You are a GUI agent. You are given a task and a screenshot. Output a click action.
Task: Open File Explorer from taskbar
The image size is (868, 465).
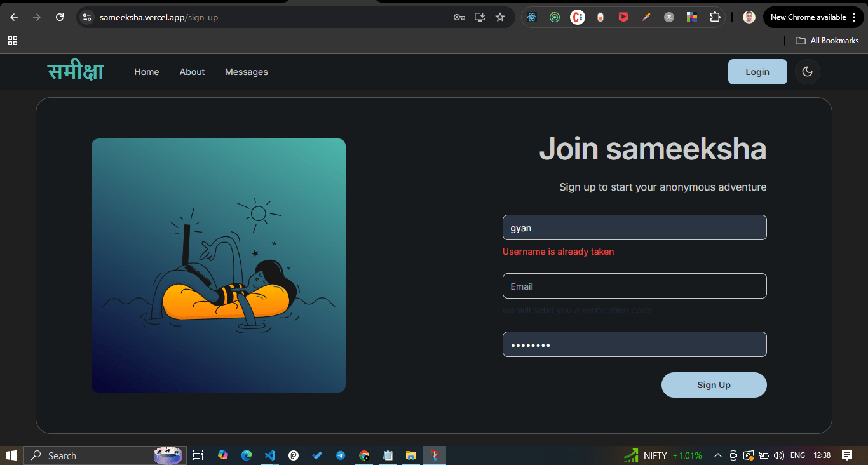411,455
